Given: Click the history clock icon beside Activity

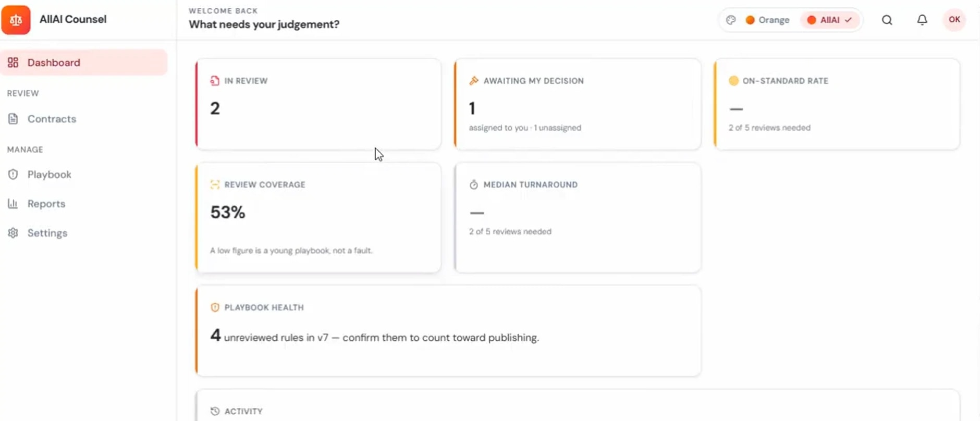Looking at the screenshot, I should (x=215, y=411).
